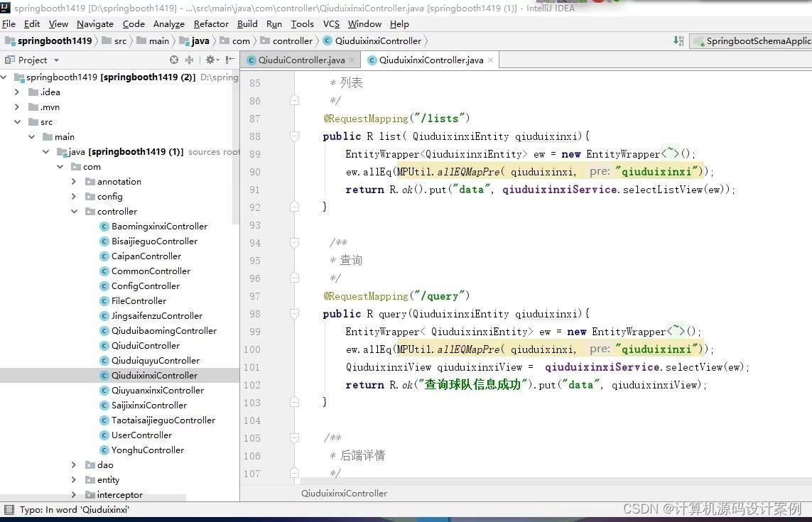The width and height of the screenshot is (812, 522).
Task: Click controller in the editor breadcrumb bar
Action: pos(287,41)
